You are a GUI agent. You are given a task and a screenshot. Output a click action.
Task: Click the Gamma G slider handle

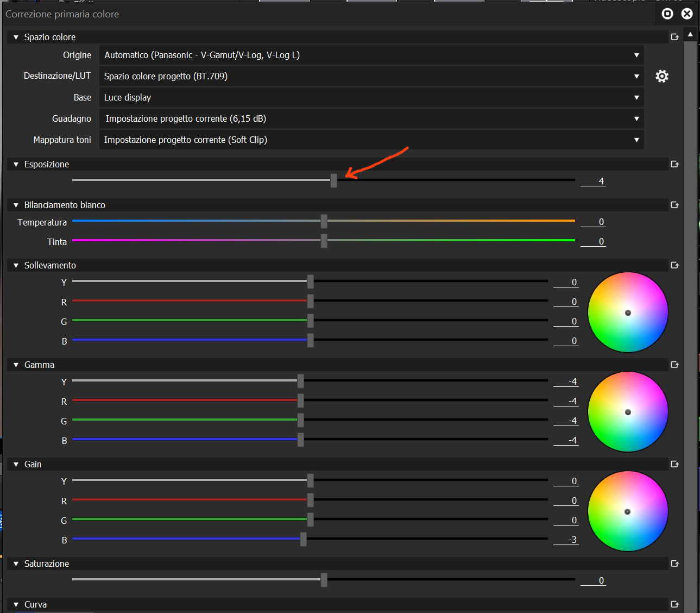click(301, 420)
